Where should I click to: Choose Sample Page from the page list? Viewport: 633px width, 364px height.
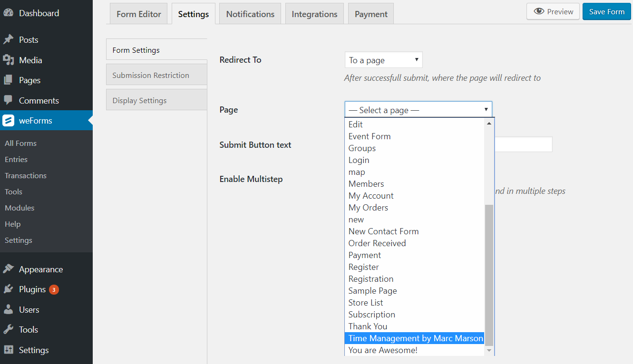point(414,291)
